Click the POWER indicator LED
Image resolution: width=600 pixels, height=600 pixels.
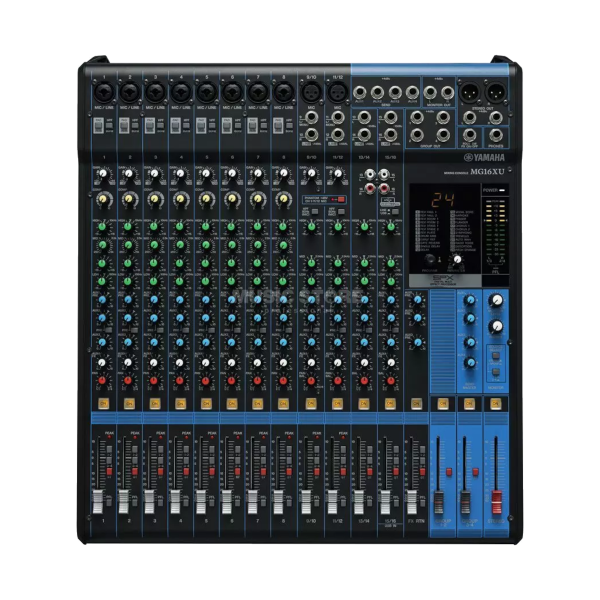pos(501,190)
